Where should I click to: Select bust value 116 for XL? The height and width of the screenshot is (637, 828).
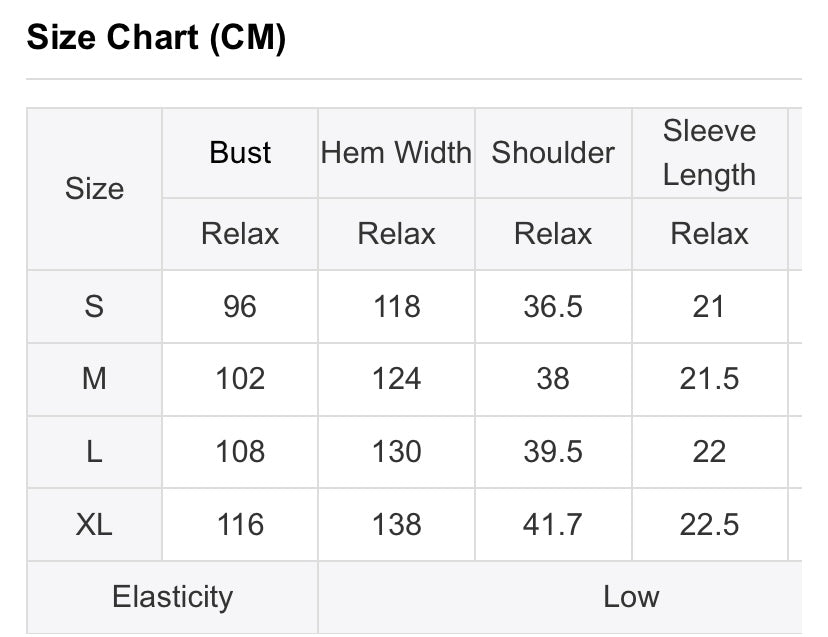point(240,524)
